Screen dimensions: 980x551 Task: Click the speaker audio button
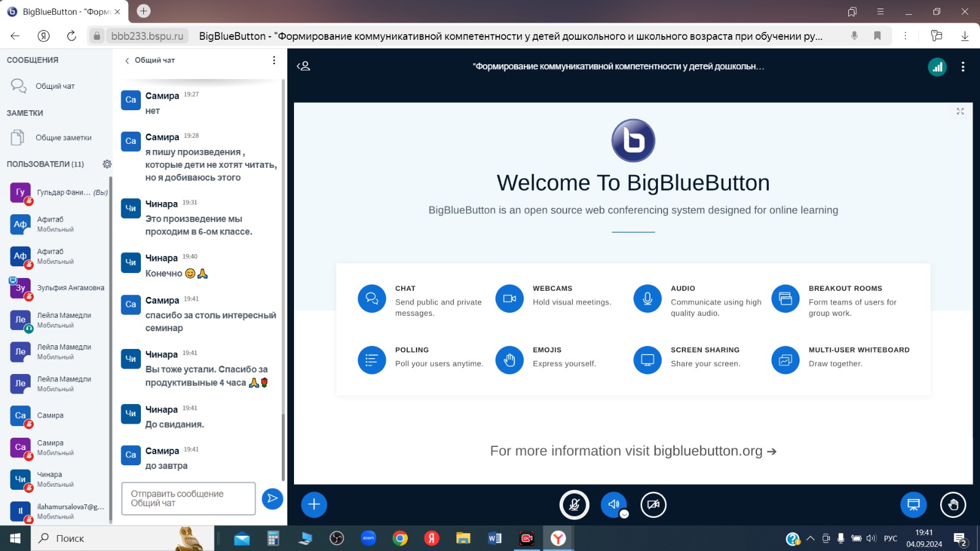click(x=614, y=504)
